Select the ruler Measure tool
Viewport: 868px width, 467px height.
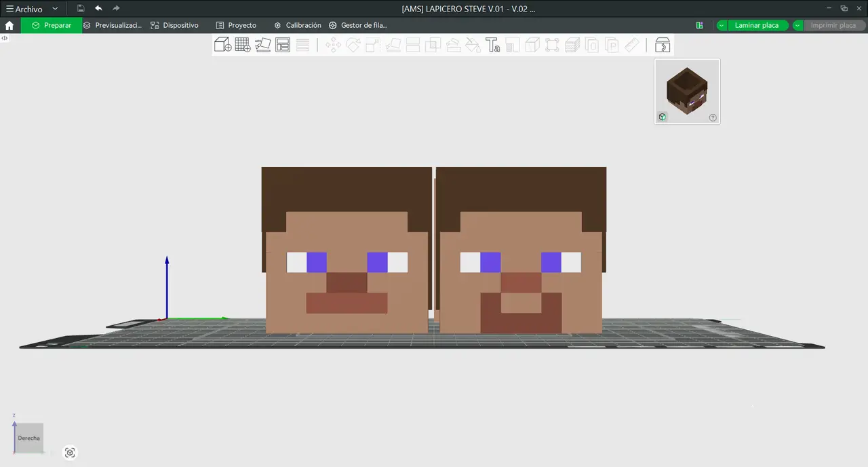pyautogui.click(x=632, y=45)
